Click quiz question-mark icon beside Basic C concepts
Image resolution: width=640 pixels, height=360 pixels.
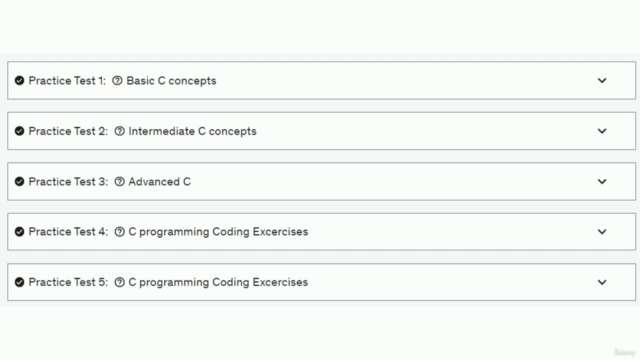tap(117, 80)
